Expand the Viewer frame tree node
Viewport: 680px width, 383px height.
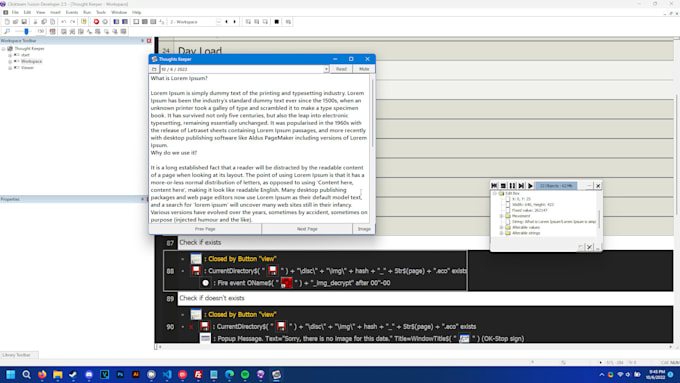click(10, 68)
